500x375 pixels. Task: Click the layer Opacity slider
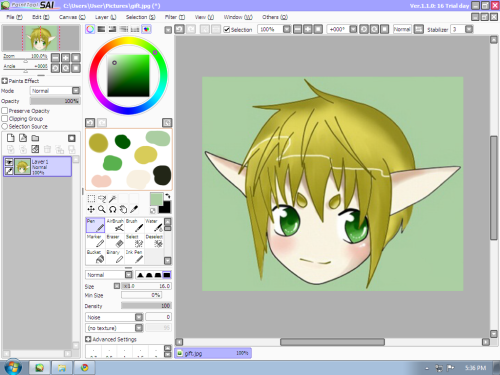pos(55,101)
